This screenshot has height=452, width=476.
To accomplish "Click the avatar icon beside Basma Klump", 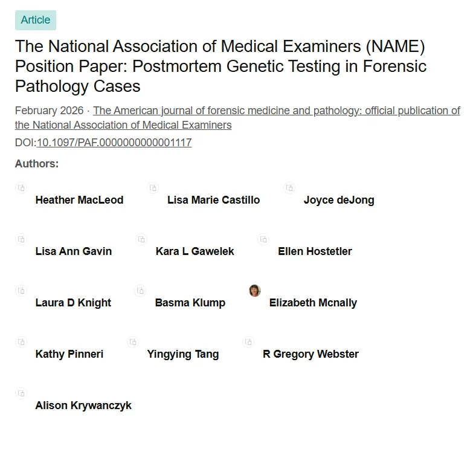I will click(140, 291).
